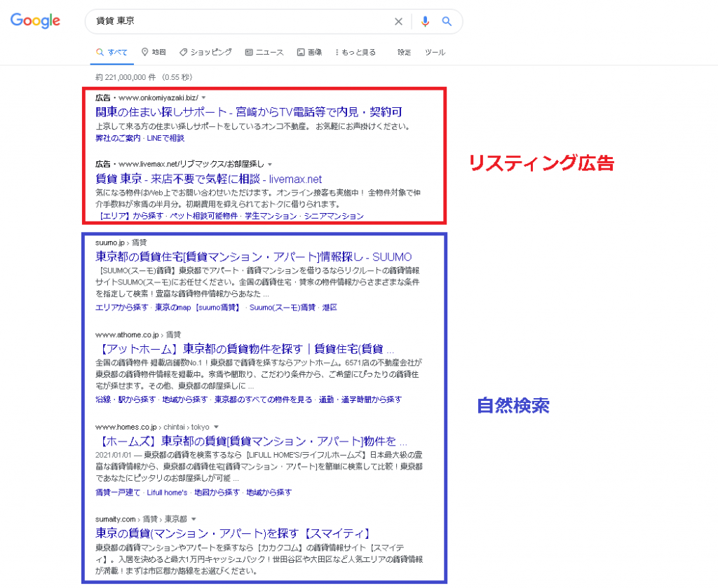Open 【アットホーム】東京都の賃貸物件を探す result
The image size is (718, 588).
[x=245, y=349]
